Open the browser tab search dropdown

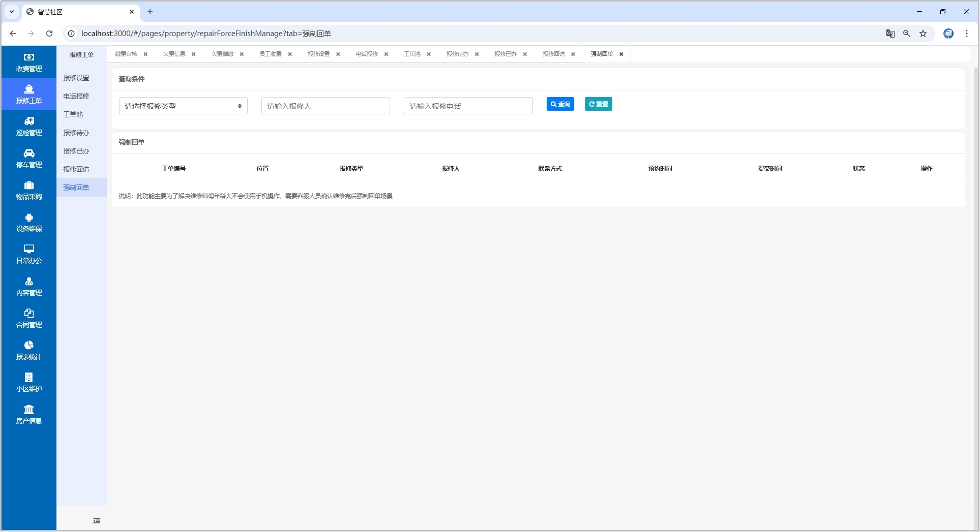[x=12, y=12]
